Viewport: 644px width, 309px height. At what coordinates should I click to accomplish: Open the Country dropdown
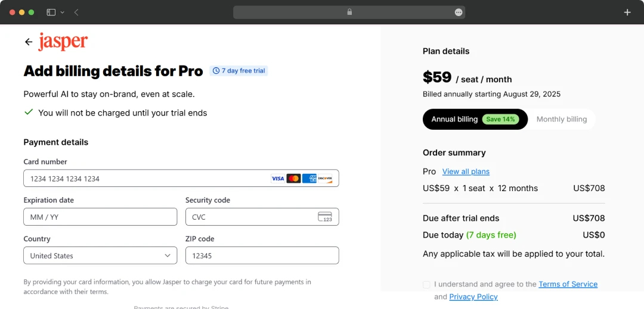click(100, 255)
